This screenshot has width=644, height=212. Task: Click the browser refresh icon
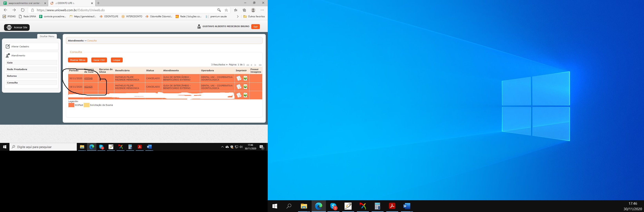(x=23, y=10)
